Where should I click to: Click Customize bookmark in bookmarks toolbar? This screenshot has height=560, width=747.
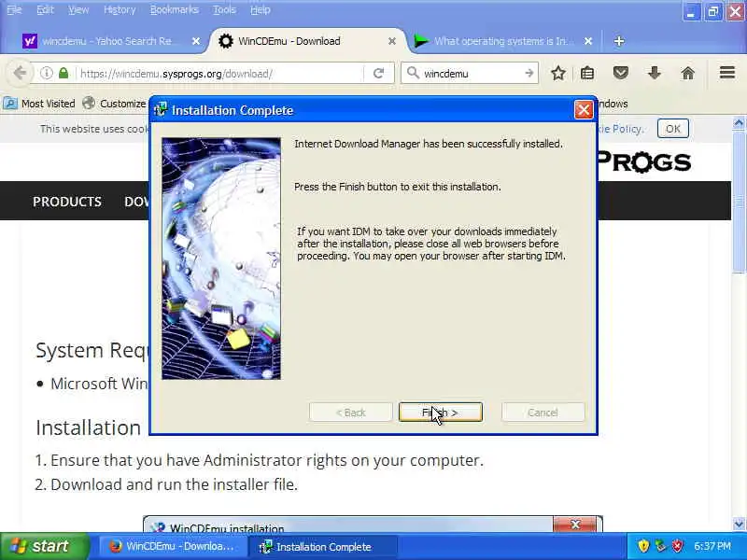[x=115, y=104]
